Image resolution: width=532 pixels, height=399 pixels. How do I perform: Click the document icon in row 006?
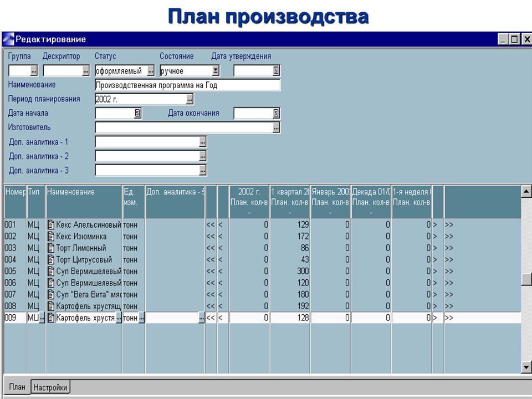point(51,283)
